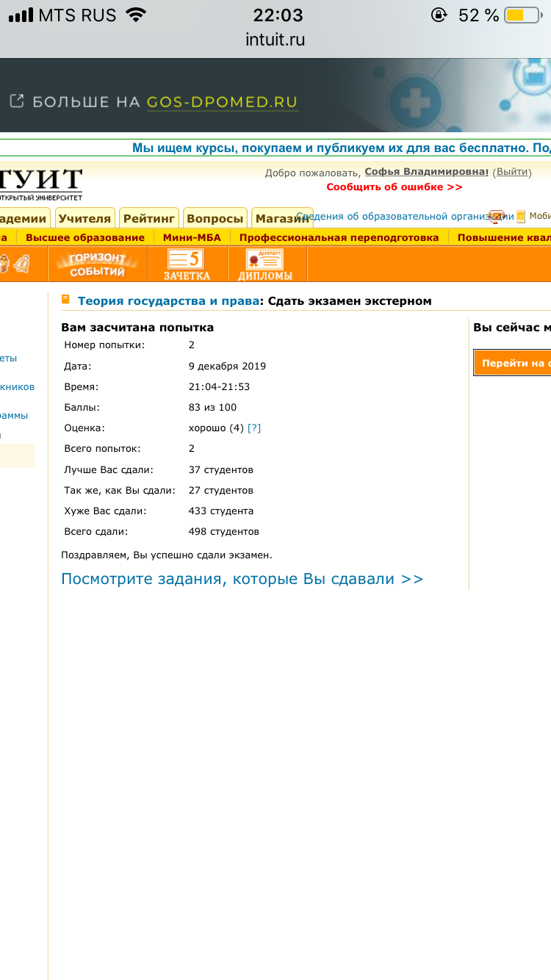
Task: Open the Дипломы diploma icon
Action: 264,264
